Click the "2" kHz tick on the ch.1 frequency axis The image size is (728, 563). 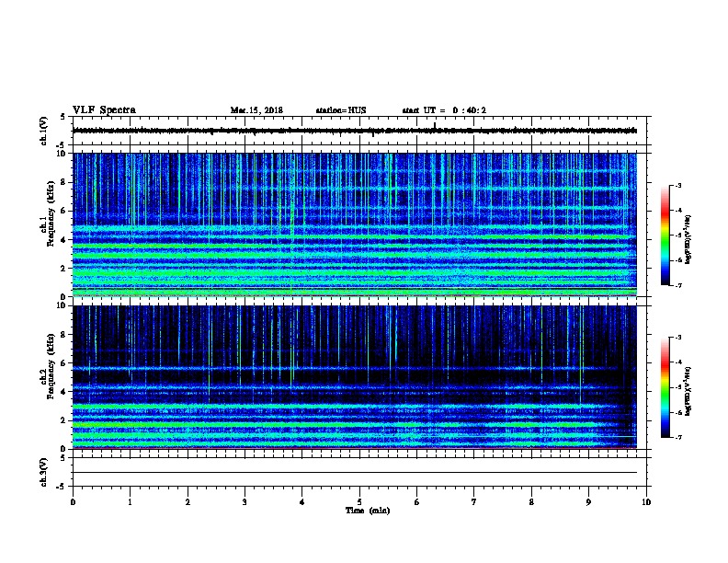[x=63, y=269]
